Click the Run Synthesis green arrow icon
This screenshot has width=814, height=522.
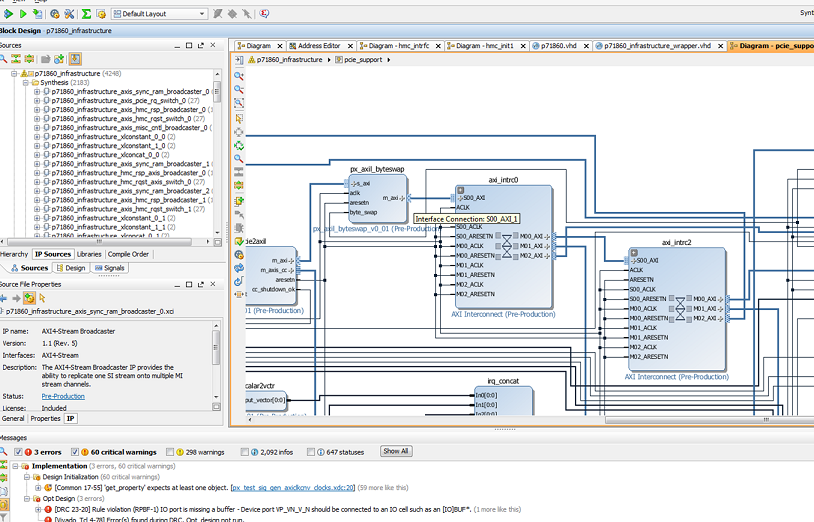[x=9, y=14]
